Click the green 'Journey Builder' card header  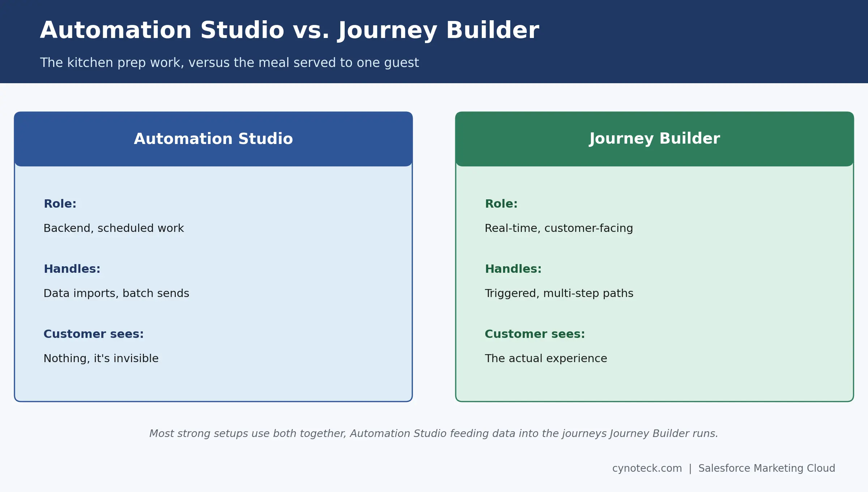pyautogui.click(x=655, y=139)
